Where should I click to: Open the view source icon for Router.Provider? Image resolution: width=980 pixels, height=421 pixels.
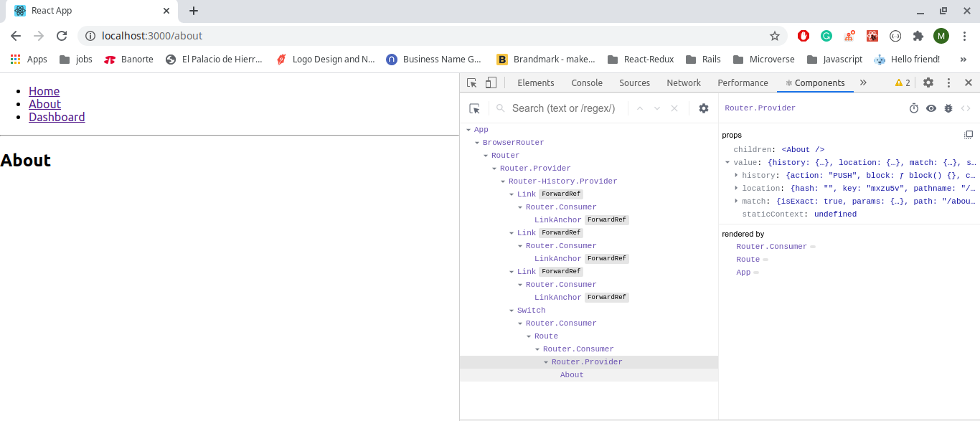966,108
